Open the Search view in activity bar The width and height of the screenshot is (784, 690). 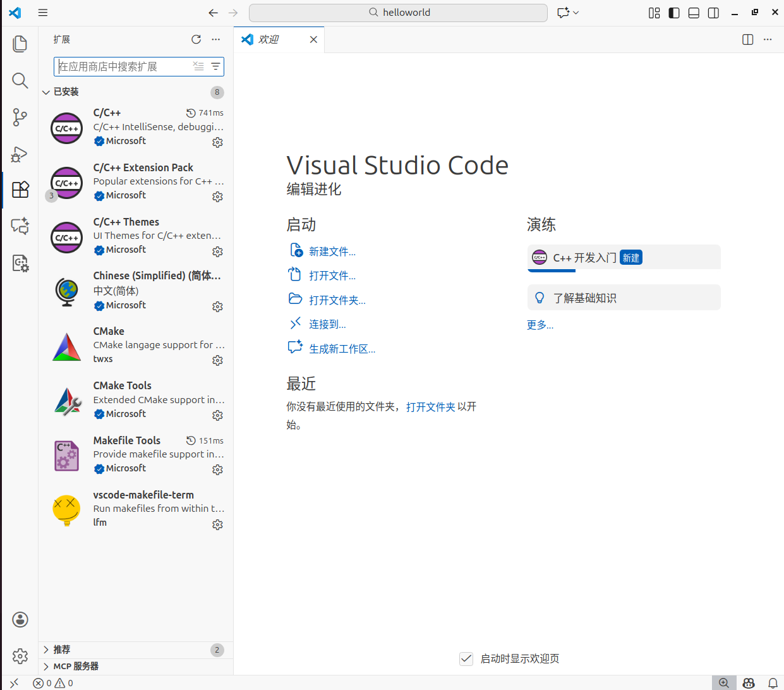pyautogui.click(x=20, y=80)
